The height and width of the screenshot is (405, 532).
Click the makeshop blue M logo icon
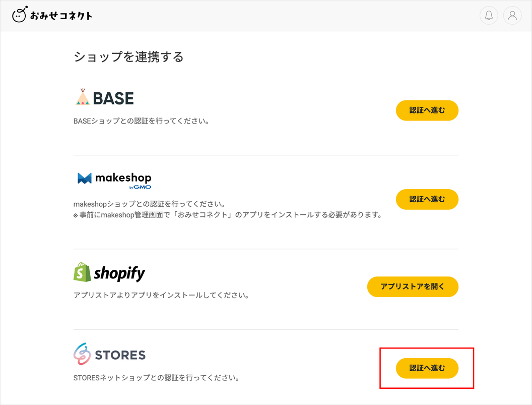coord(85,178)
